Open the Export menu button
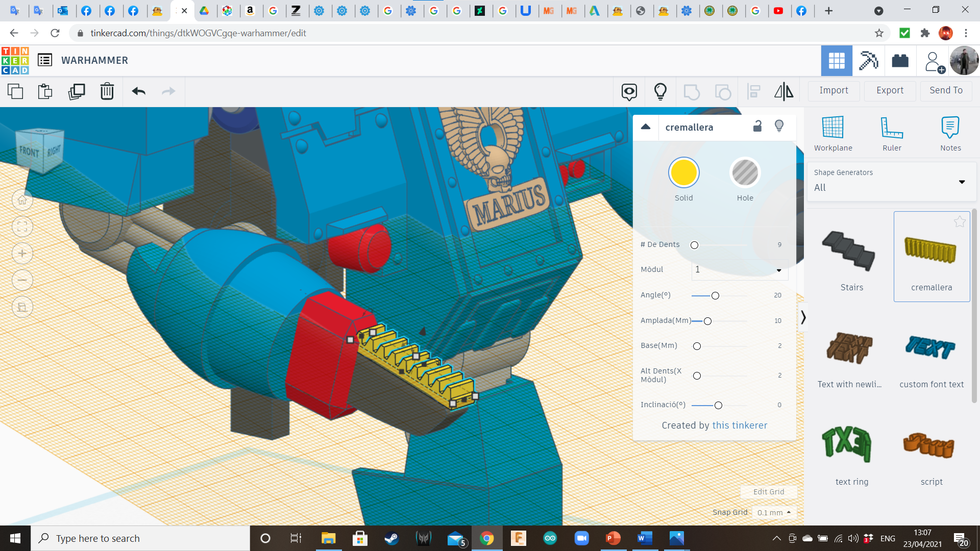 coord(890,90)
